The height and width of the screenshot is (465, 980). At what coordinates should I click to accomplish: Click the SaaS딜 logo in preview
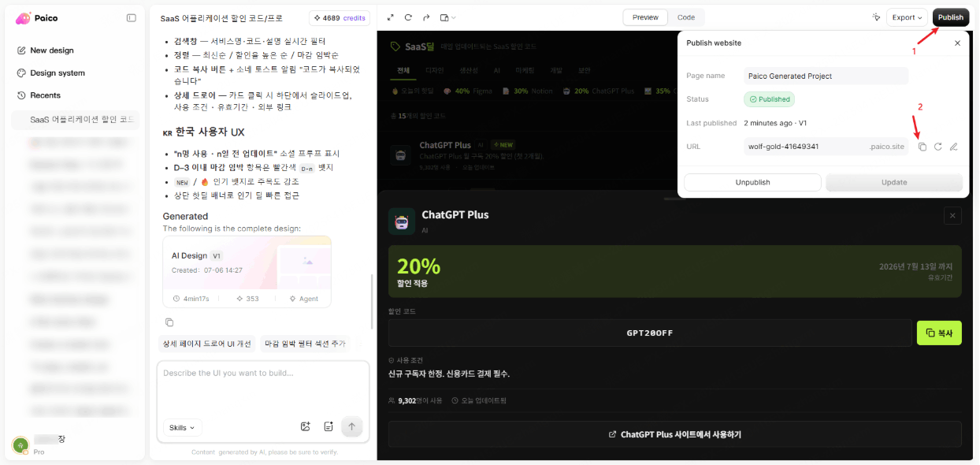tap(413, 46)
